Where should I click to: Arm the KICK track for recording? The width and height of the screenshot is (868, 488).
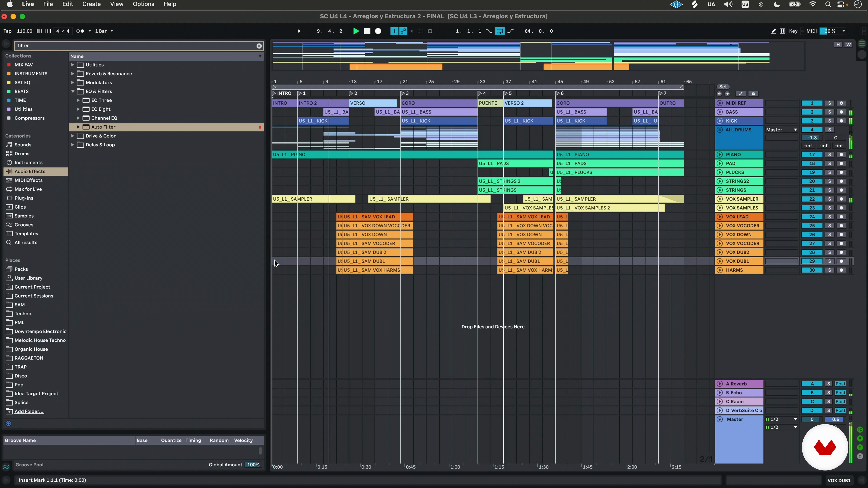pos(841,121)
